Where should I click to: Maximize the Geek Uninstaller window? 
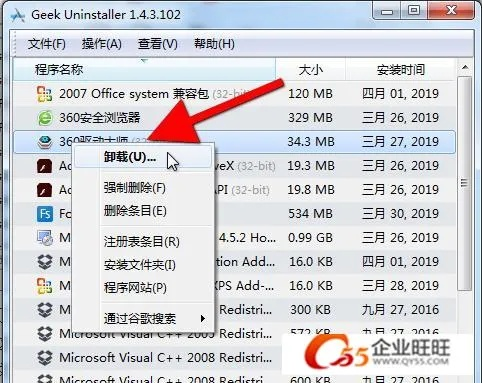coord(414,11)
